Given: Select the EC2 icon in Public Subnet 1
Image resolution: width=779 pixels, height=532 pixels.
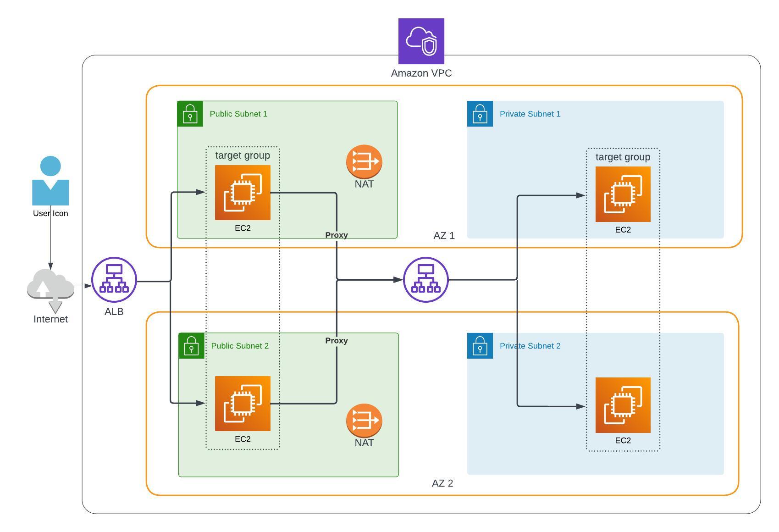Looking at the screenshot, I should click(x=242, y=193).
